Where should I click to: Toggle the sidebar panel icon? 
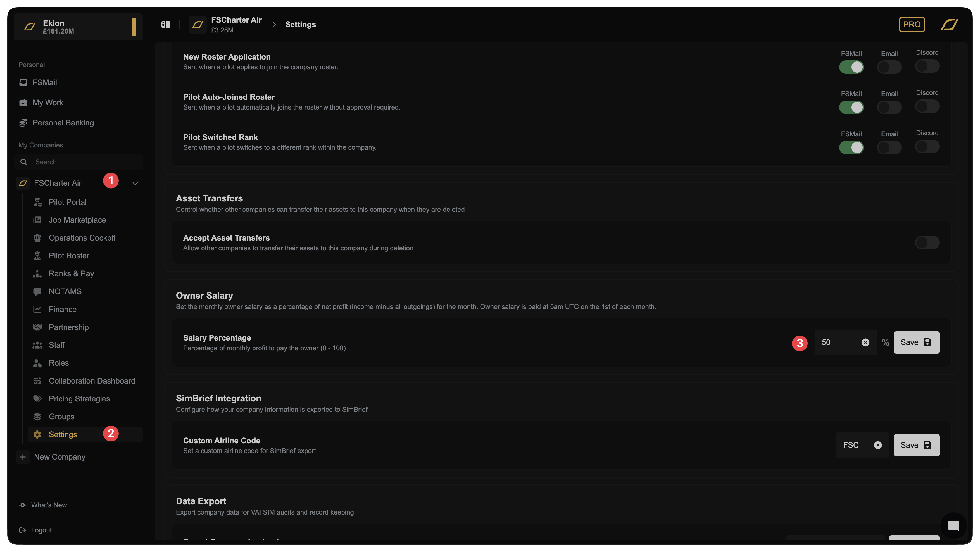coord(166,25)
